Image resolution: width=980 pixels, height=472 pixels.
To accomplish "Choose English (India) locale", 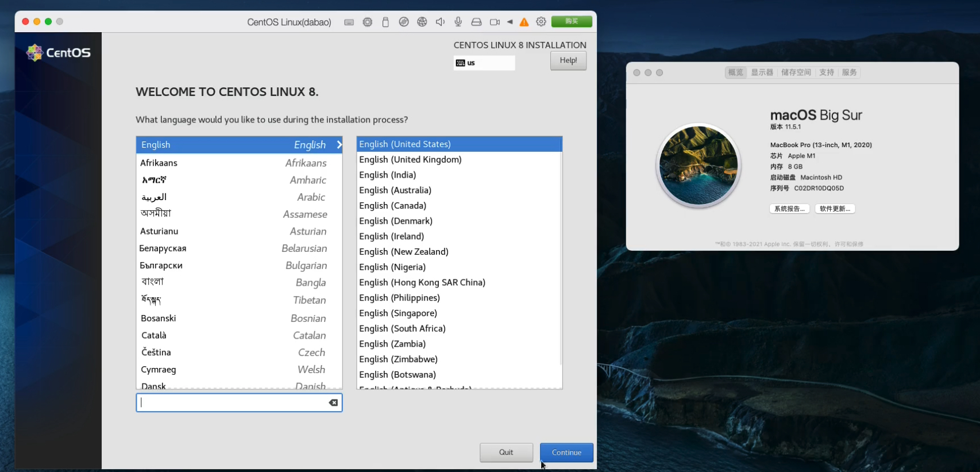I will coord(458,175).
